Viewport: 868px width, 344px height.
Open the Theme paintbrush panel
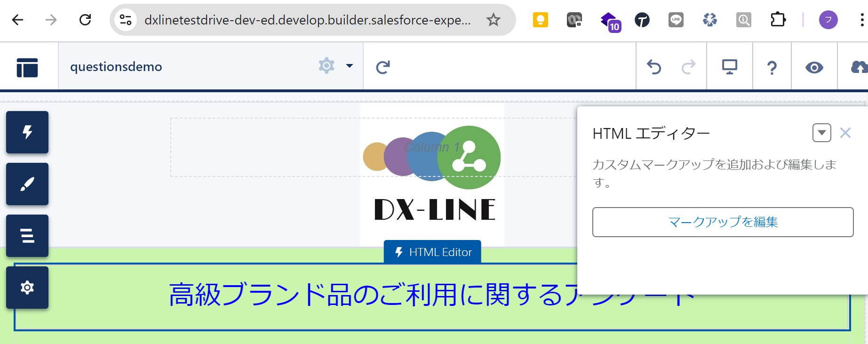pyautogui.click(x=27, y=184)
